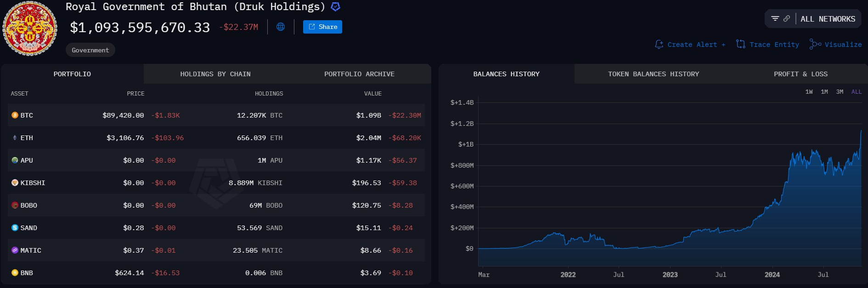This screenshot has height=288, width=868.
Task: Click BNB price $624.14
Action: tap(130, 273)
